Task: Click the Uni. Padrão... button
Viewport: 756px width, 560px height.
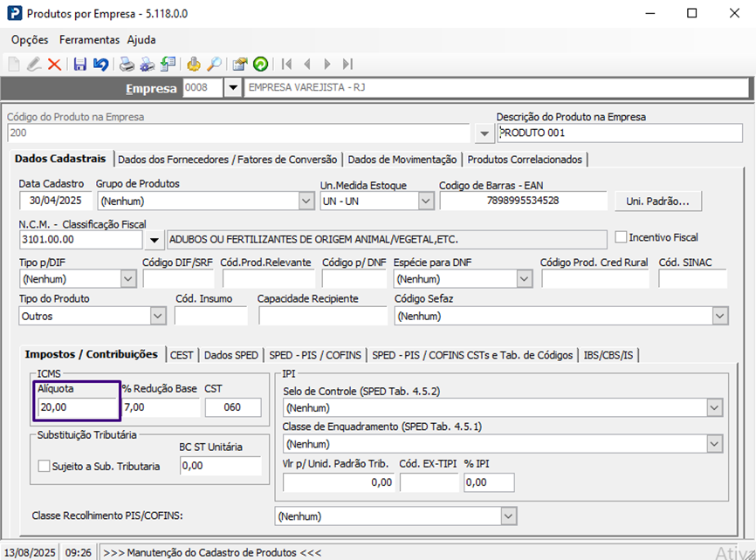Action: click(658, 201)
